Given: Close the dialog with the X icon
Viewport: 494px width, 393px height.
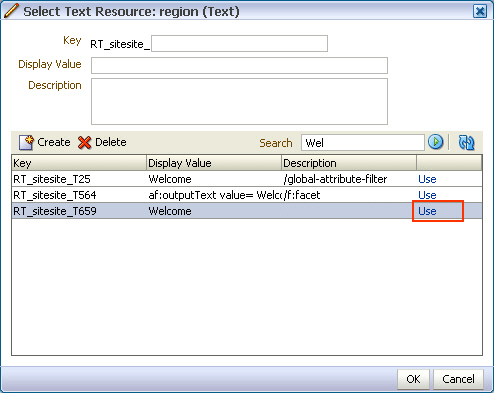Looking at the screenshot, I should tap(480, 11).
